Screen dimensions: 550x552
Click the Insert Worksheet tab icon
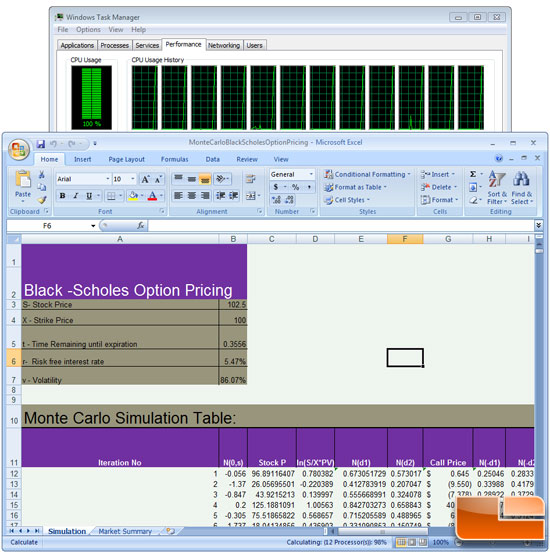[171, 531]
